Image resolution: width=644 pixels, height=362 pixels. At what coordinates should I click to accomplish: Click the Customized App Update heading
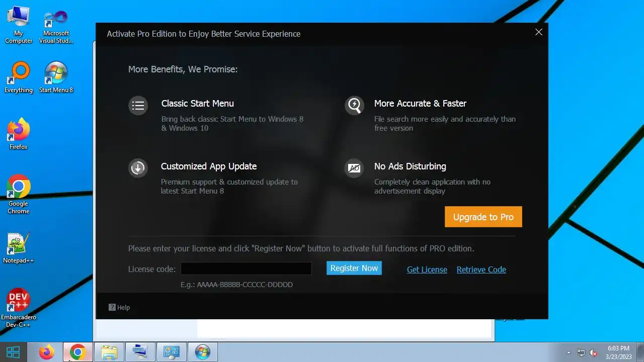click(x=209, y=166)
